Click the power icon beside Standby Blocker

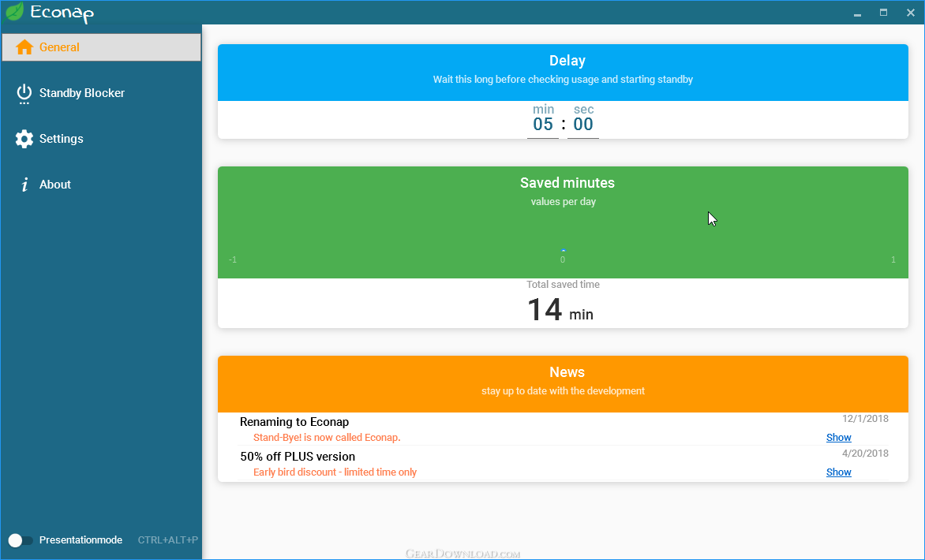(x=24, y=94)
